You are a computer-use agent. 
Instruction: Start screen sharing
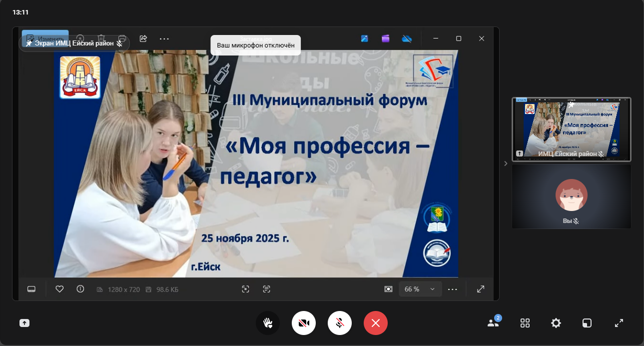click(24, 323)
